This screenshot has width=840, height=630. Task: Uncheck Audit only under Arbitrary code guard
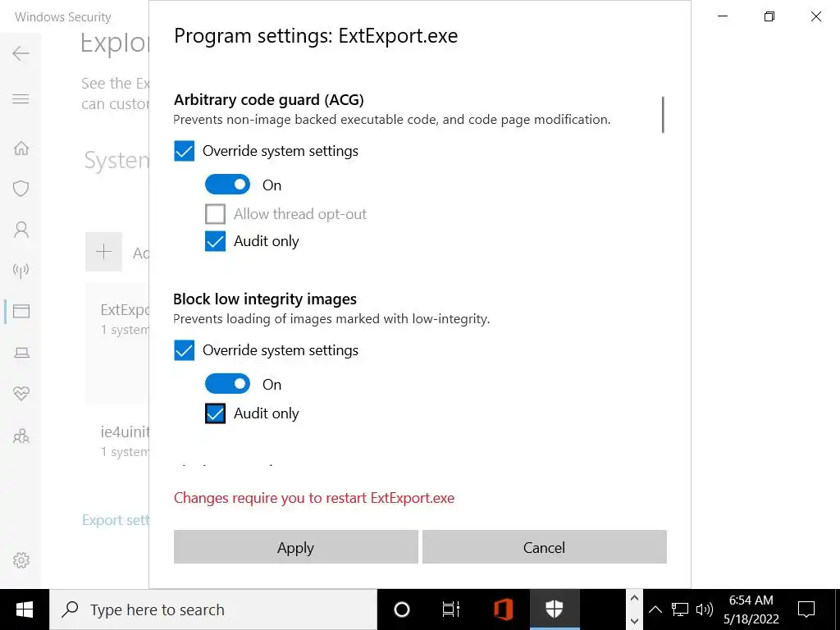coord(215,242)
